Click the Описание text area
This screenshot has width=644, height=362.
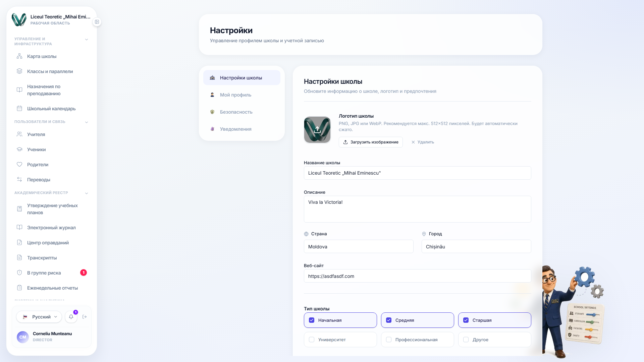click(417, 209)
